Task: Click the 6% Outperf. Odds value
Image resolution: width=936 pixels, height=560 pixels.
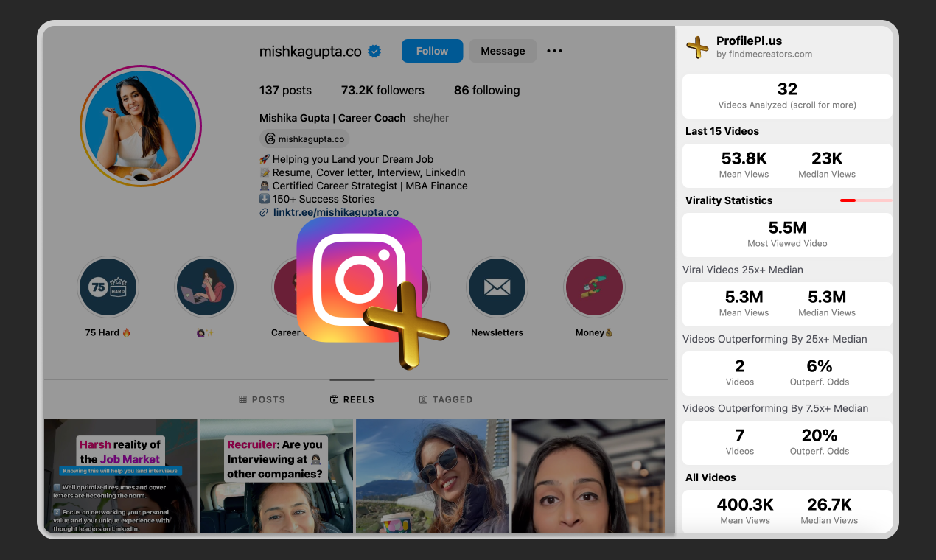Action: (x=820, y=366)
